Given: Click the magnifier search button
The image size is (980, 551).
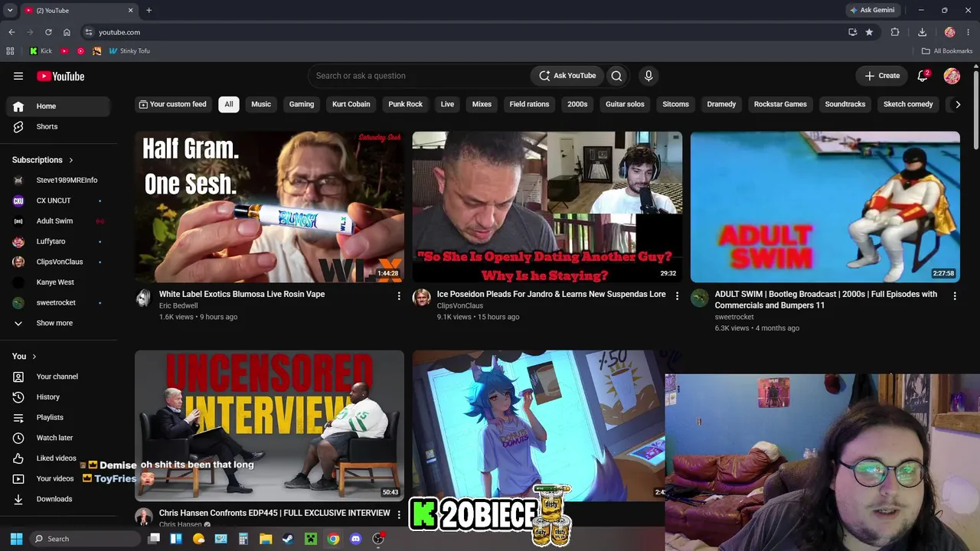Looking at the screenshot, I should coord(616,76).
